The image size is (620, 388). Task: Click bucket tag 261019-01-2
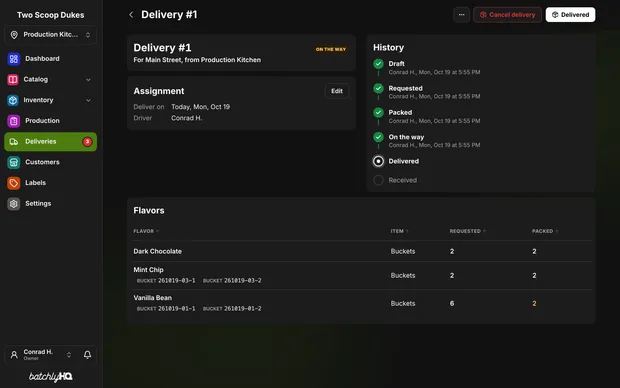click(232, 309)
